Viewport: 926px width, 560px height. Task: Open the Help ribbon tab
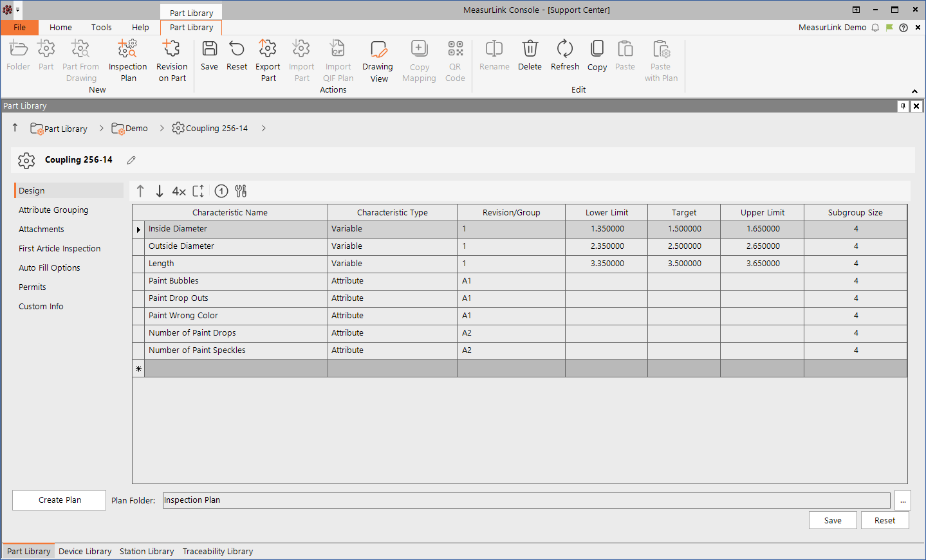click(x=140, y=27)
